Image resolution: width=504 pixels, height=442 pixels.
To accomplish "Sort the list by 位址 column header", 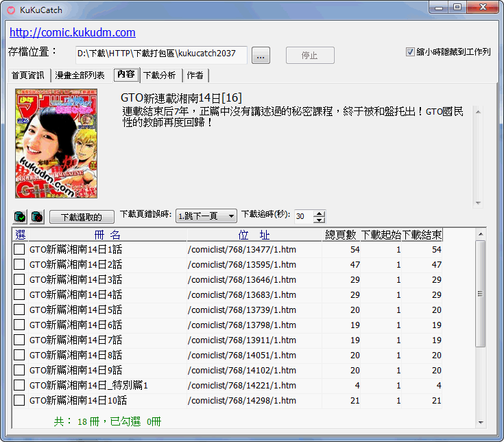I will pos(254,235).
